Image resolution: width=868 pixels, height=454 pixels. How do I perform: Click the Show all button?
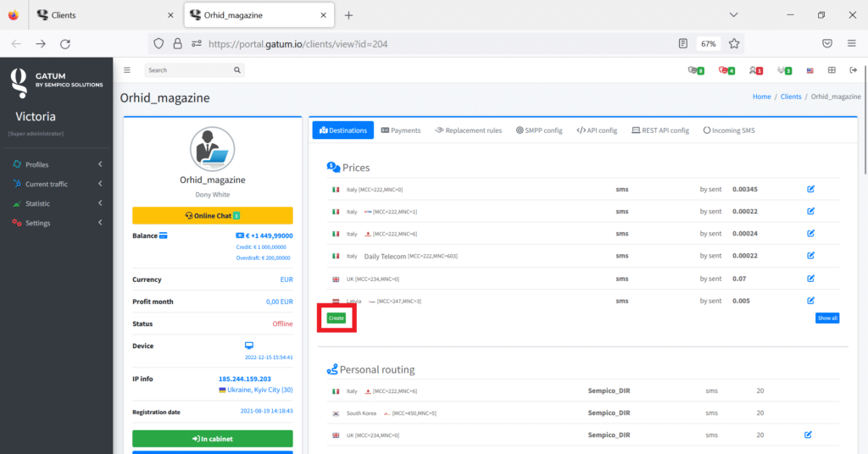coord(827,318)
